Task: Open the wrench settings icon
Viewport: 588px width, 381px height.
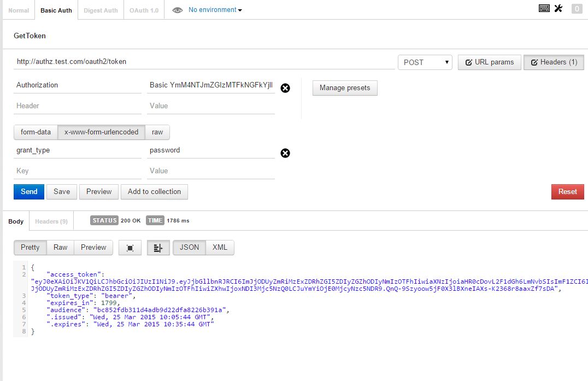Action: 558,8
